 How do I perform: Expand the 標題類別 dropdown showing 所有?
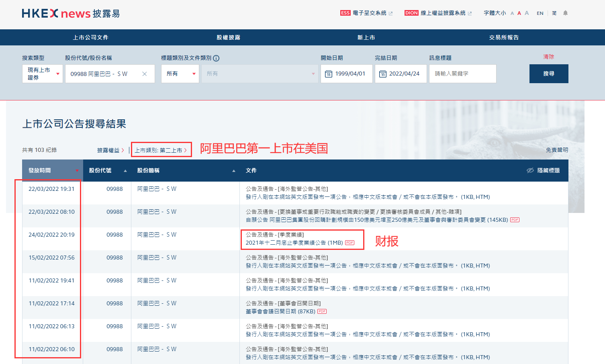(x=180, y=74)
